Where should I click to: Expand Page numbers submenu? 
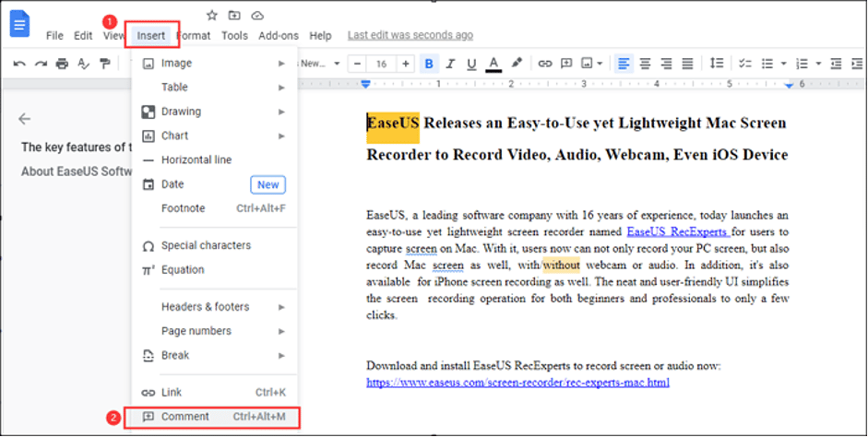click(x=215, y=331)
